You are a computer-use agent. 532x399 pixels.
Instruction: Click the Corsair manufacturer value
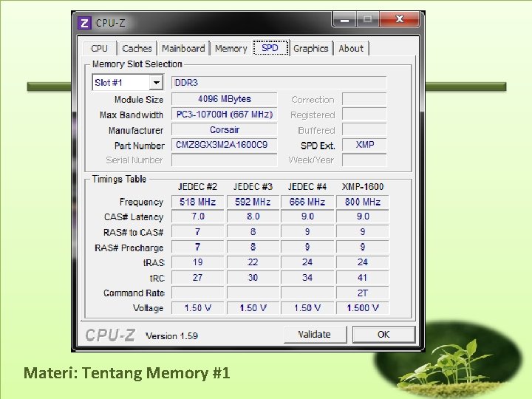point(225,129)
